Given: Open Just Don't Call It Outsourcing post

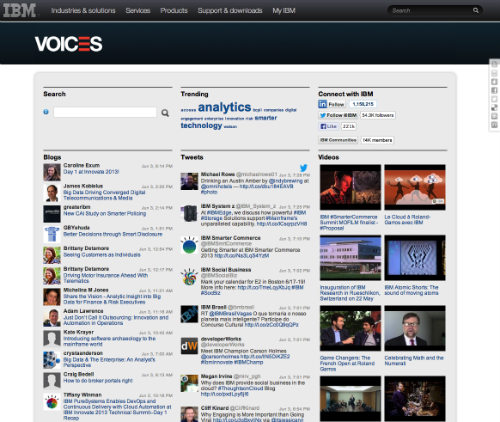Looking at the screenshot, I should point(116,320).
